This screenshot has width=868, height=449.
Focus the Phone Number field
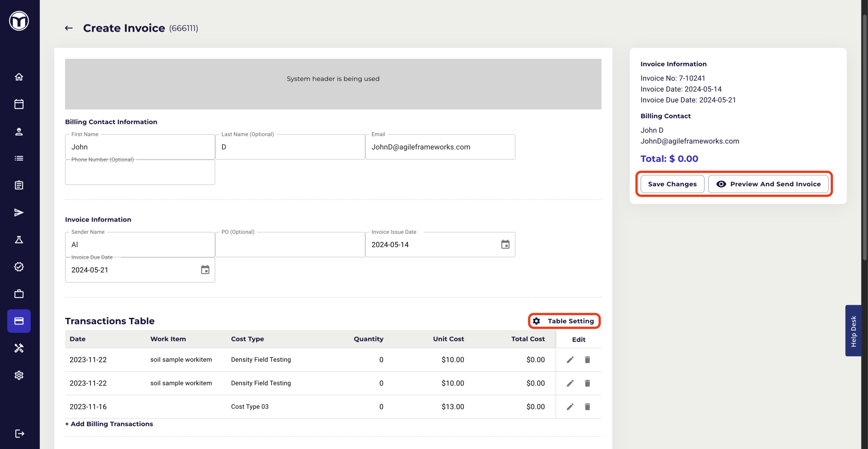pos(140,172)
